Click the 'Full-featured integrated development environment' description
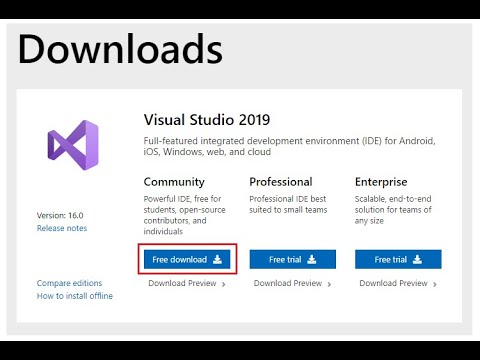The height and width of the screenshot is (360, 480). [289, 146]
